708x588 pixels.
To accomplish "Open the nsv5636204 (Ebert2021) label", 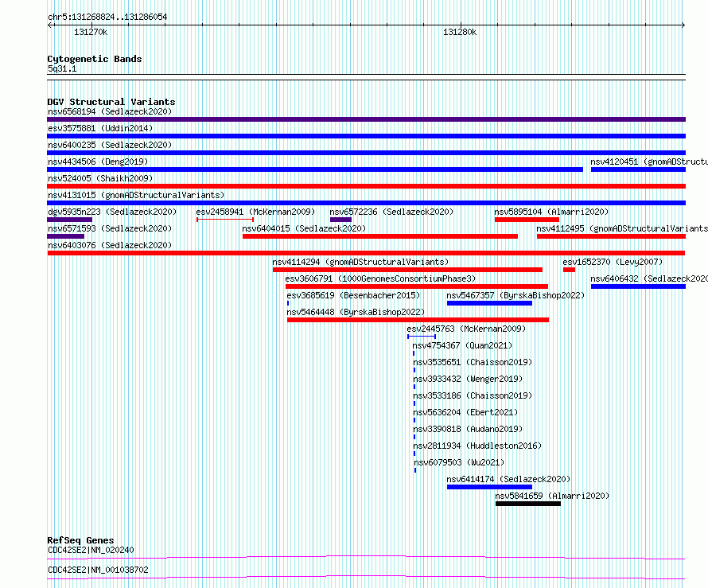I will pos(465,412).
